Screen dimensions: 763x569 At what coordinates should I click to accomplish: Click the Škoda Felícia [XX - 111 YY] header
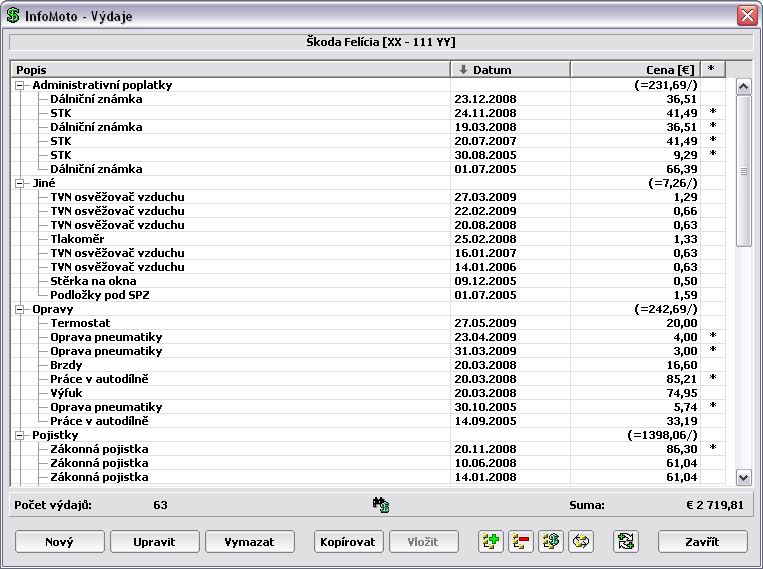(381, 42)
